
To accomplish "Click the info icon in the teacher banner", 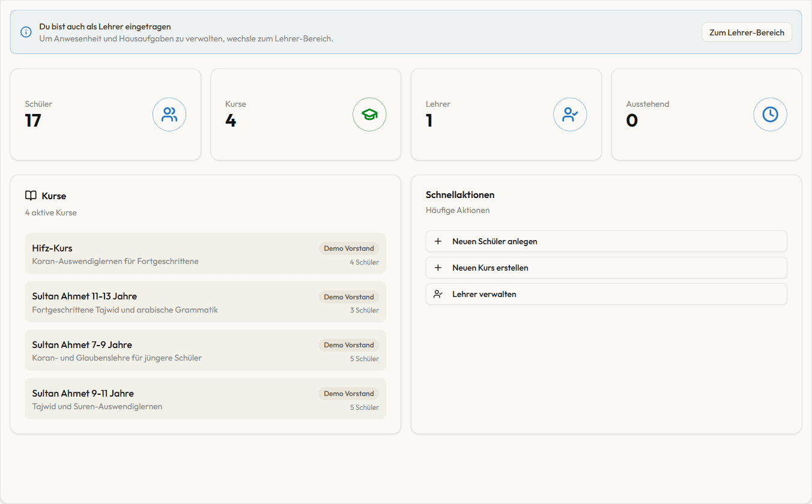I will point(26,32).
